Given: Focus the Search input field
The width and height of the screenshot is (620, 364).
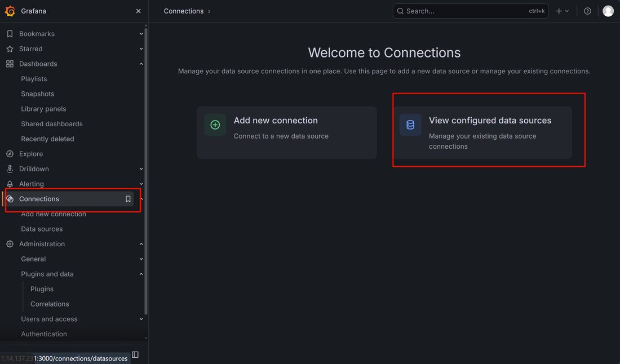Looking at the screenshot, I should [471, 11].
